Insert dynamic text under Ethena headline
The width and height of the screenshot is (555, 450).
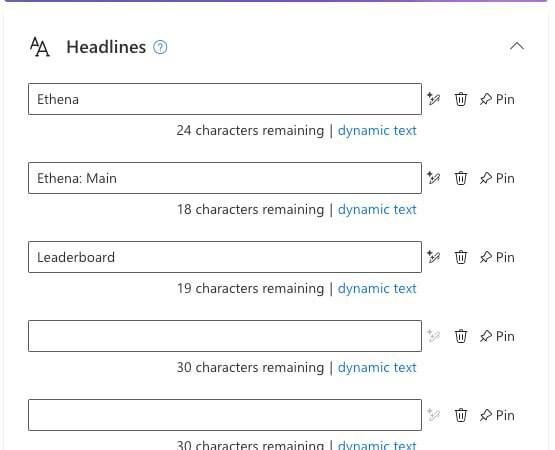pos(377,131)
